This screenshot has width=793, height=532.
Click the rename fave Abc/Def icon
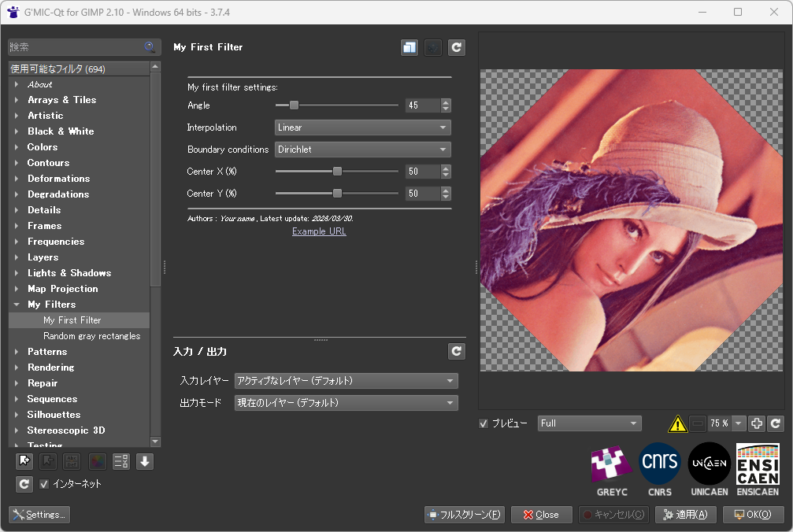tap(72, 461)
